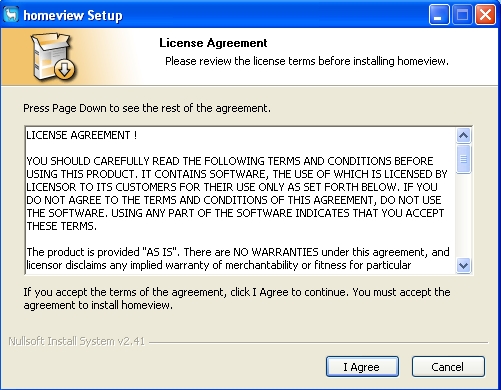Click the Nullsoft Install System v2.41 label

76,341
